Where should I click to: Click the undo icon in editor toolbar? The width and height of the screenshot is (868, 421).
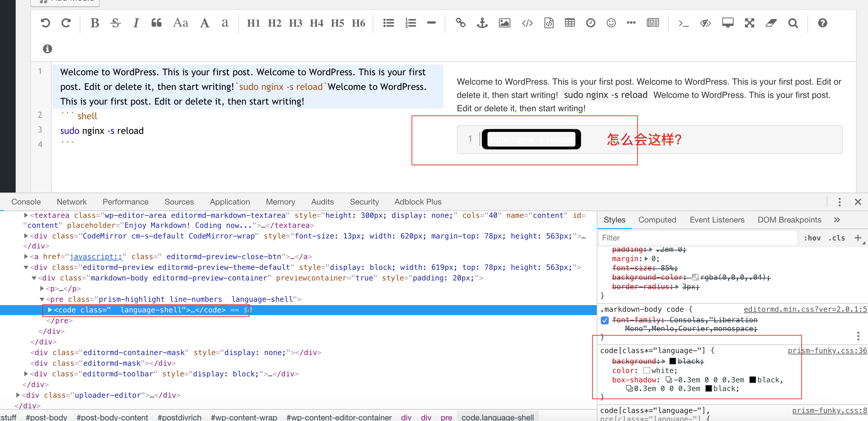[45, 23]
